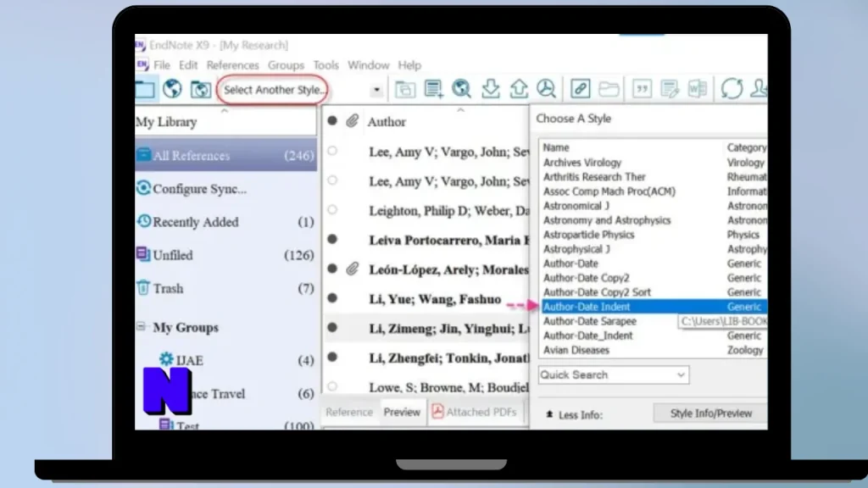Open the Select Another Style dropdown

coord(376,90)
